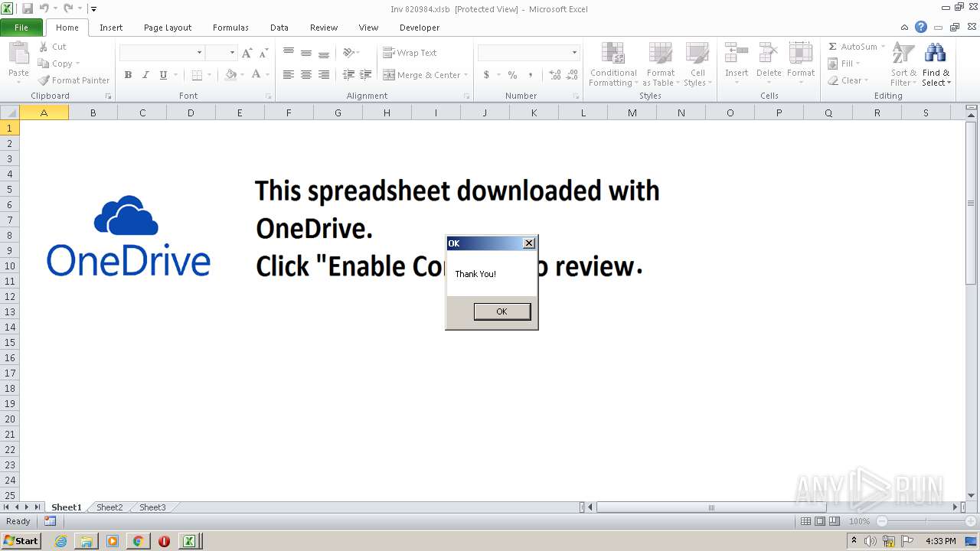The height and width of the screenshot is (551, 980).
Task: Click the Page Layout view status icon
Action: coord(820,521)
